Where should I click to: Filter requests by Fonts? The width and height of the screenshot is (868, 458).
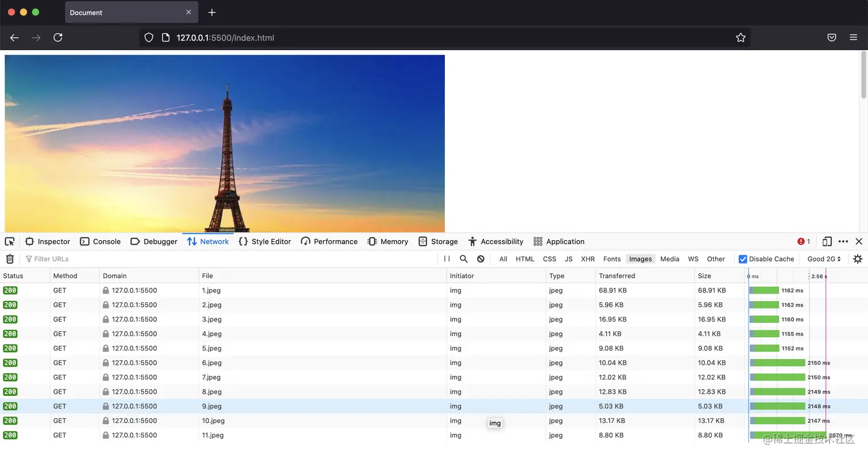[612, 259]
